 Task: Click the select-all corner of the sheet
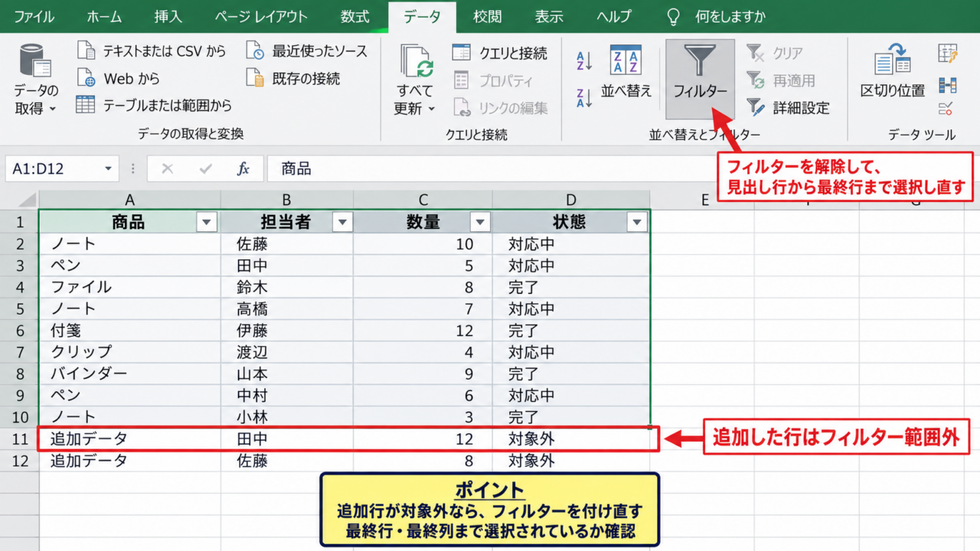(x=19, y=201)
